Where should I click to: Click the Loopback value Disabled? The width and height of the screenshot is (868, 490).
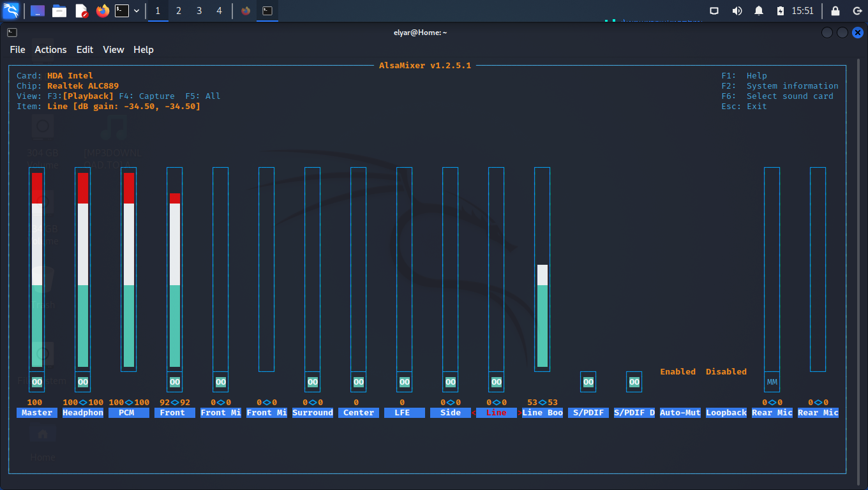point(726,371)
